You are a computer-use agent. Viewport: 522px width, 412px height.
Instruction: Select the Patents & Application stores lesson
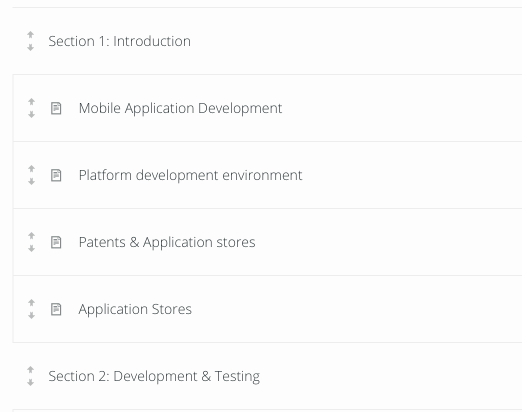click(167, 242)
